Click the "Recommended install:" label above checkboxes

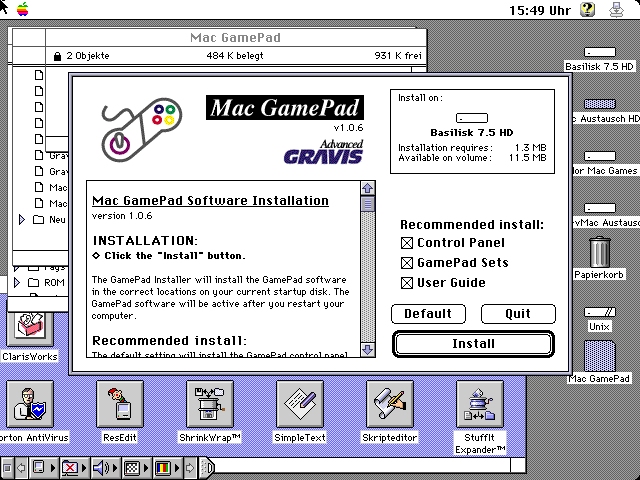click(x=472, y=225)
